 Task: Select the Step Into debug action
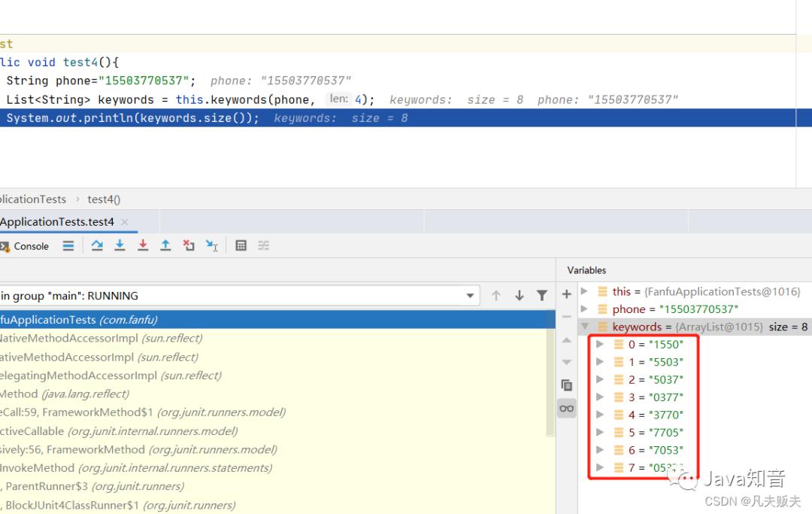point(119,245)
